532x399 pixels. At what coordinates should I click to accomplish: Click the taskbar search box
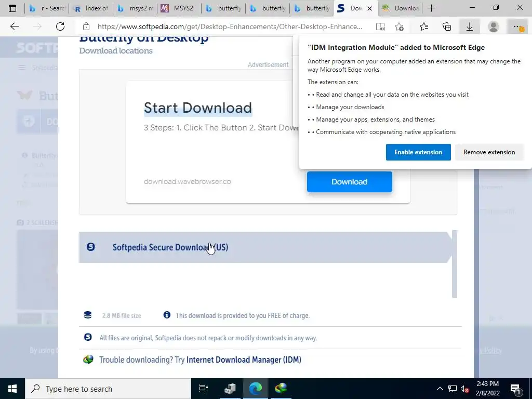(x=108, y=389)
